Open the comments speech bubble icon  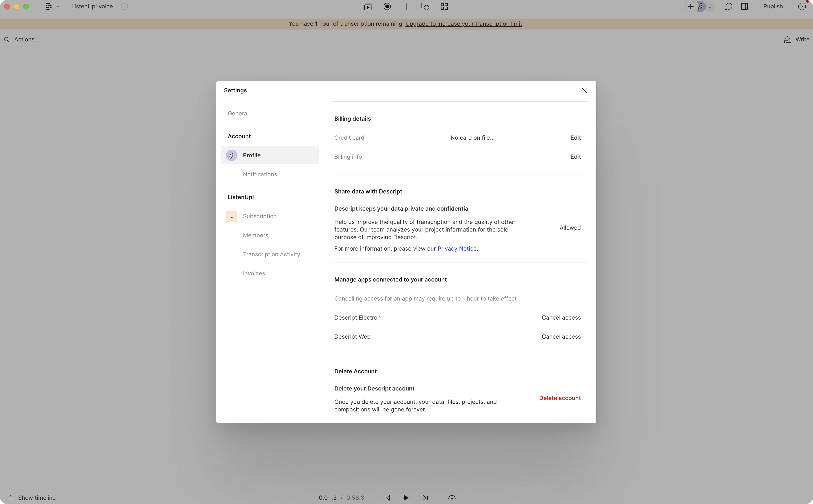coord(729,6)
